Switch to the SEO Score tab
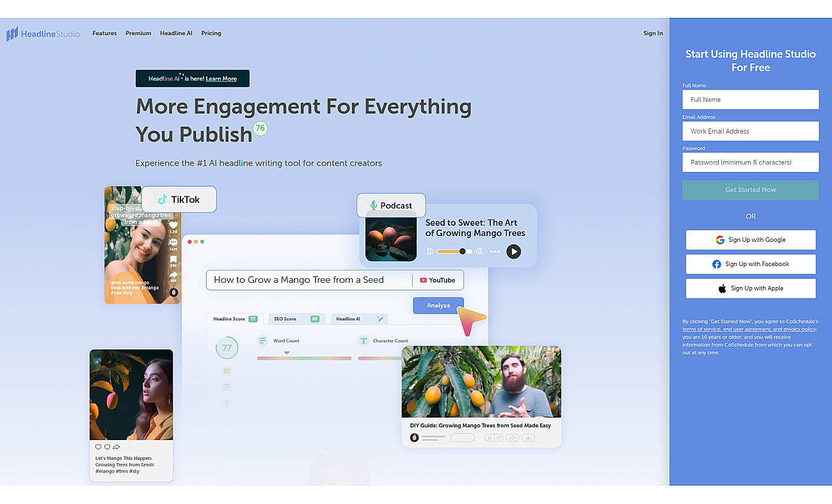The image size is (832, 504). pyautogui.click(x=296, y=319)
